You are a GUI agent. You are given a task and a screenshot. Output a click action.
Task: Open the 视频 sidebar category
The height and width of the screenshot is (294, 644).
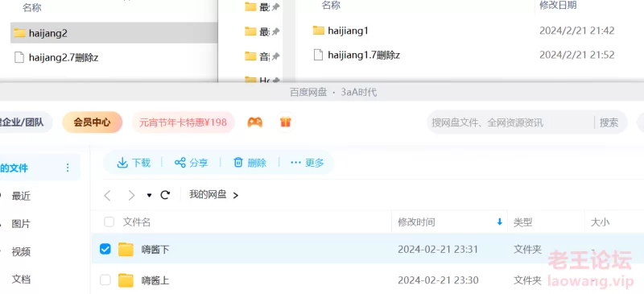[21, 251]
